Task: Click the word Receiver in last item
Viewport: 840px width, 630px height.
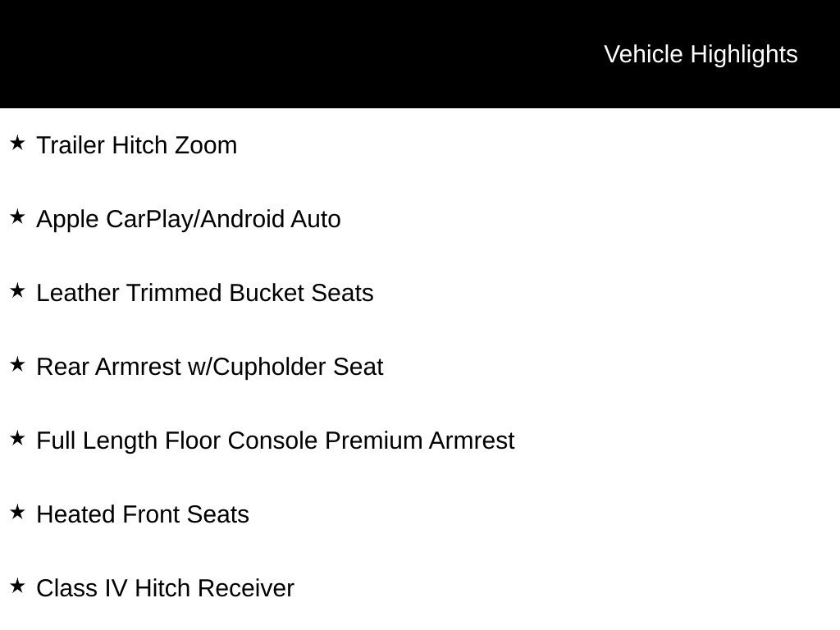Action: coord(246,588)
